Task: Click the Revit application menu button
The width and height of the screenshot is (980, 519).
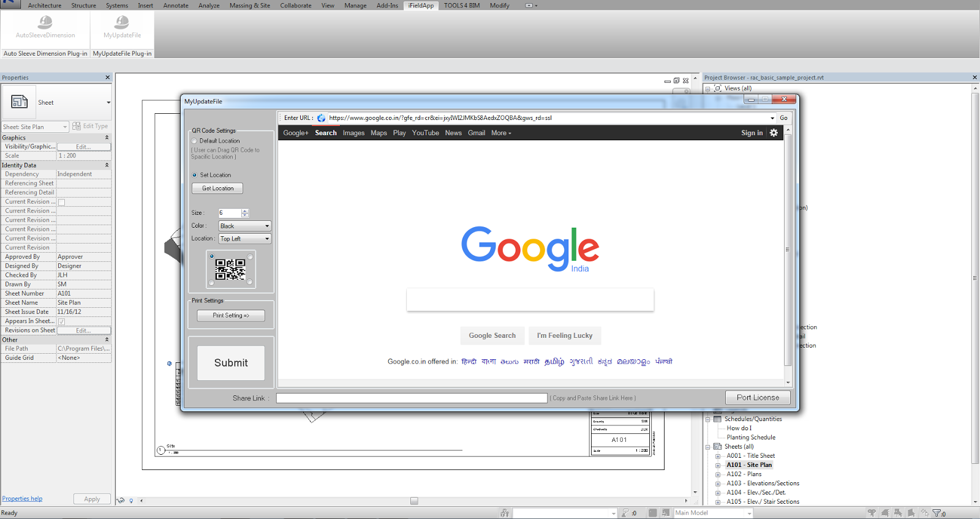Action: coord(10,4)
